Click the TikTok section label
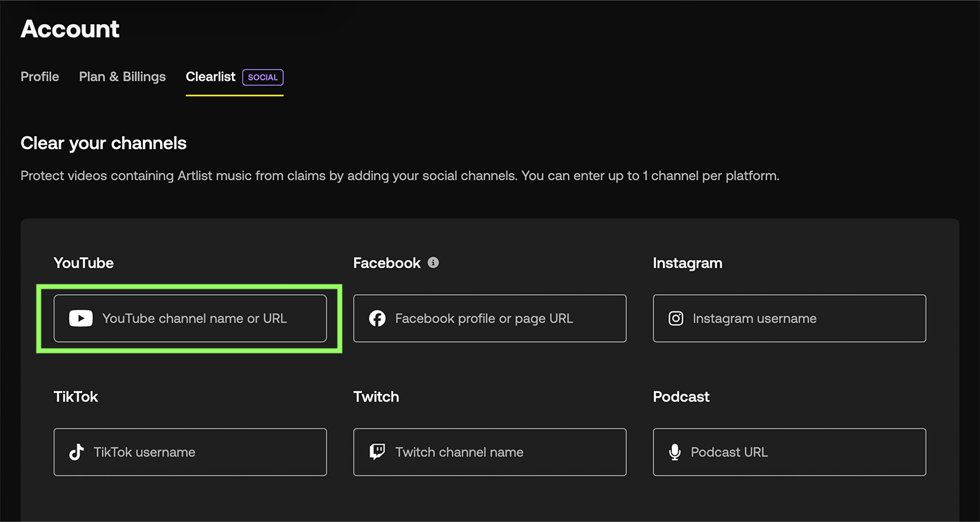Image resolution: width=980 pixels, height=522 pixels. pyautogui.click(x=76, y=397)
